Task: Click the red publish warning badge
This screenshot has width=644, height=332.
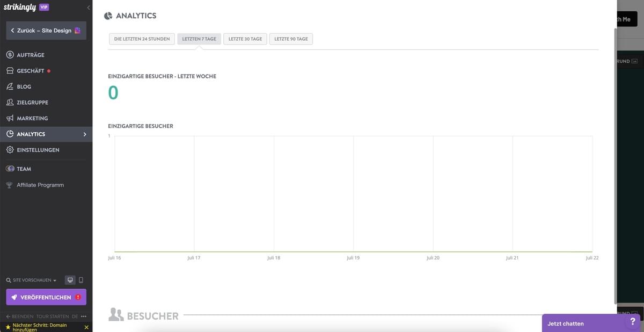Action: (x=78, y=297)
